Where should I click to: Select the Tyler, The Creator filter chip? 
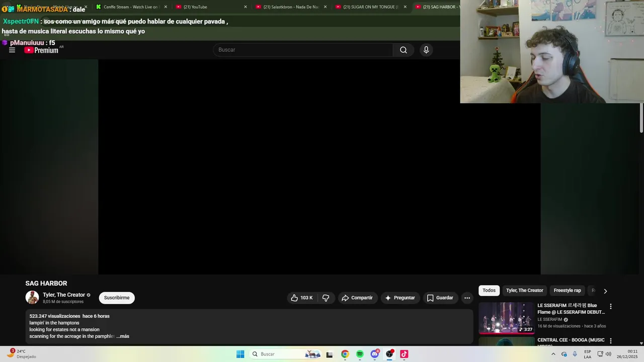524,291
